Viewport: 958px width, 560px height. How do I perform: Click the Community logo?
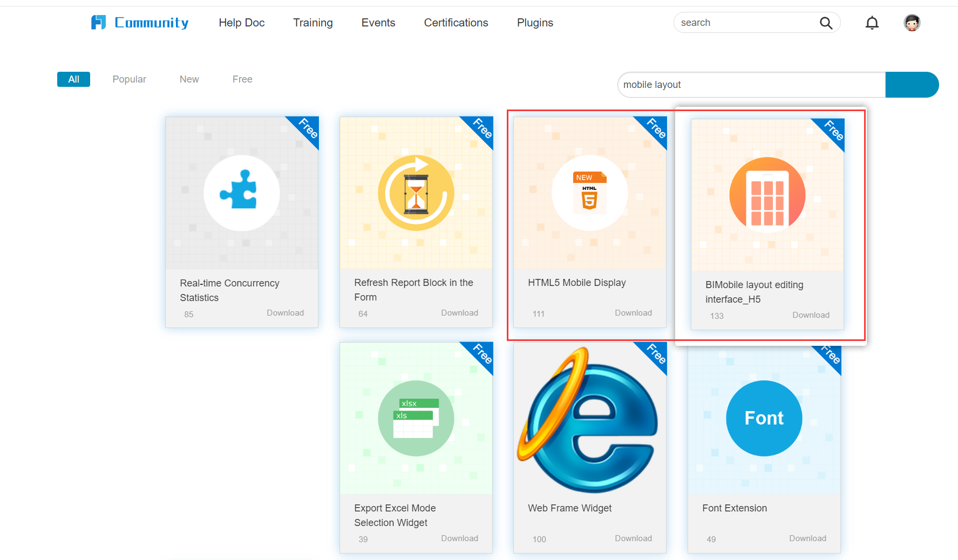coord(139,22)
